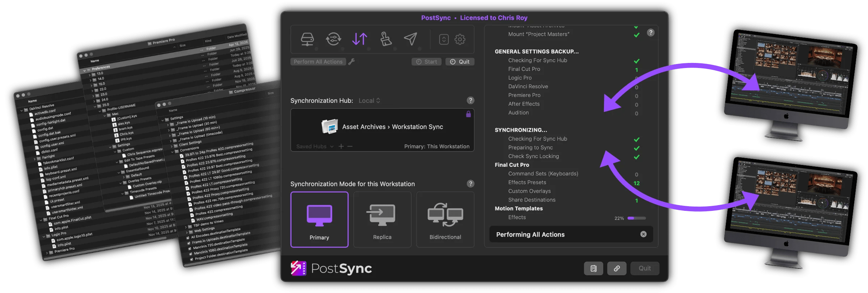The width and height of the screenshot is (868, 293).
Task: Open help for Synchronization Mode
Action: [x=471, y=184]
